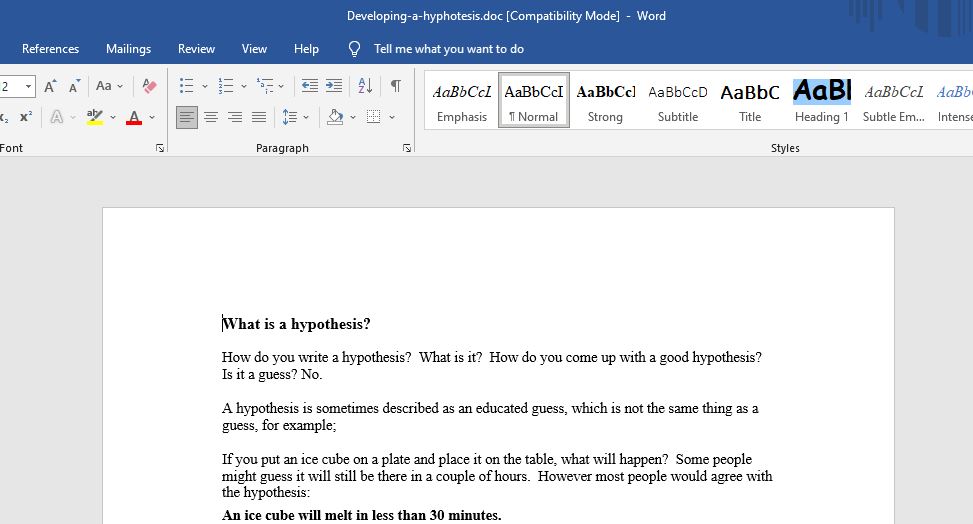Apply the Heading 1 style

[822, 101]
